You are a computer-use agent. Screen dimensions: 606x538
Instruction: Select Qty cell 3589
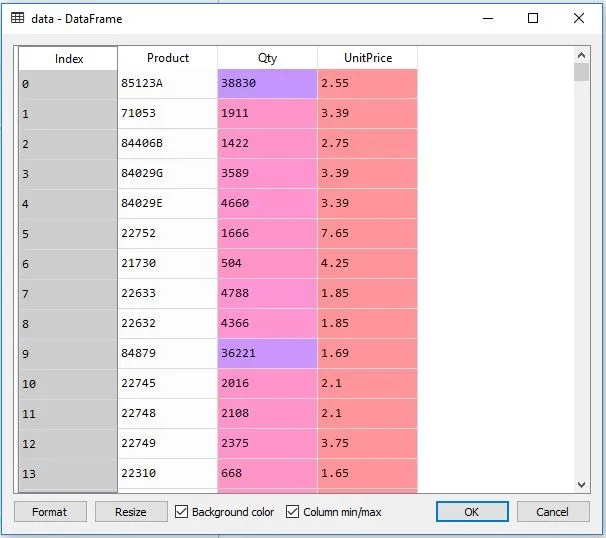267,174
